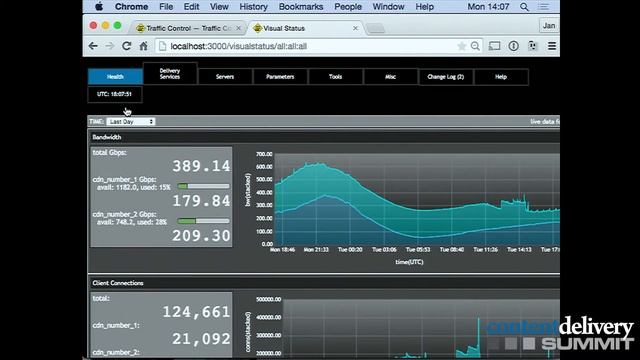Click the cdn_number_2 value 209.30

pyautogui.click(x=201, y=236)
